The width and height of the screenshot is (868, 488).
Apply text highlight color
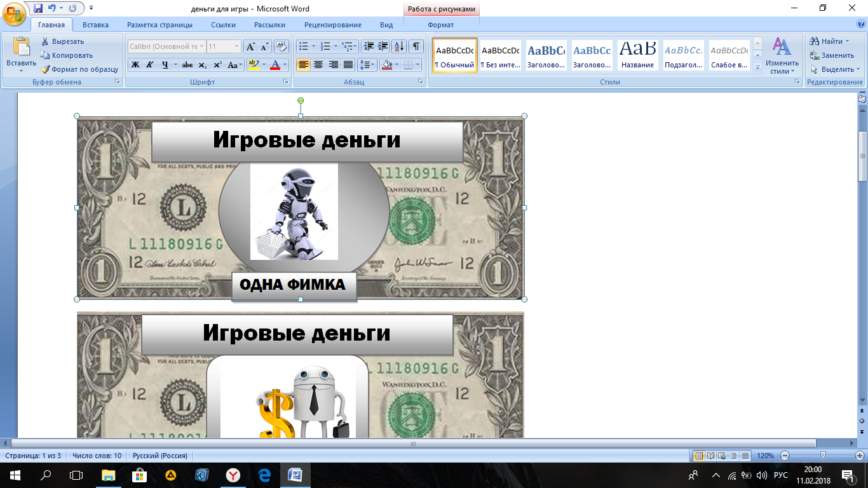coord(254,65)
